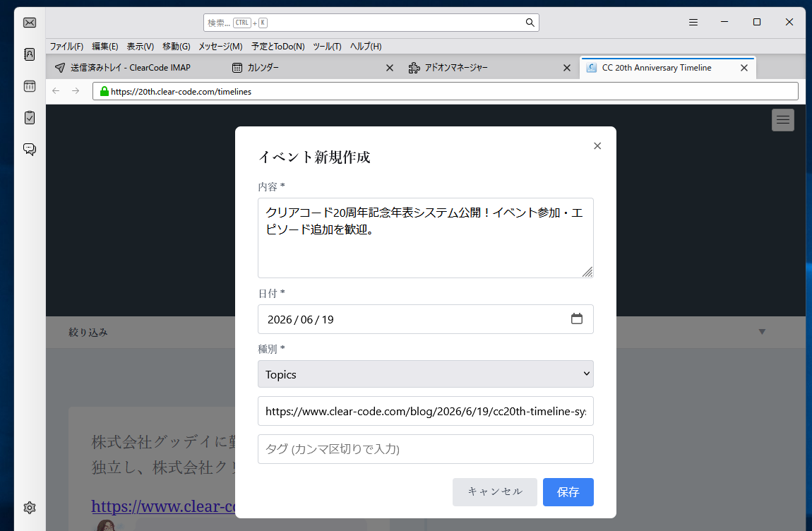Open the ツール(T) menu
This screenshot has width=812, height=531.
(x=327, y=46)
